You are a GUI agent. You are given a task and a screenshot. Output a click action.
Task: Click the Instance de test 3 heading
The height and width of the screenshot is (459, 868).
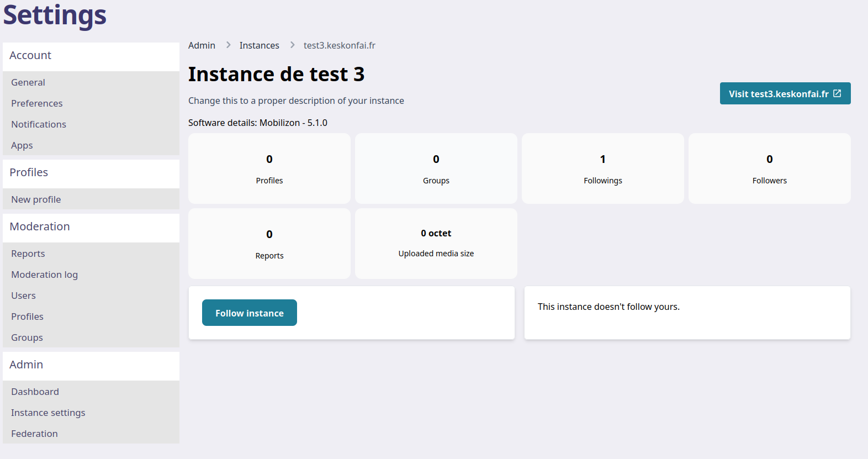pyautogui.click(x=276, y=74)
